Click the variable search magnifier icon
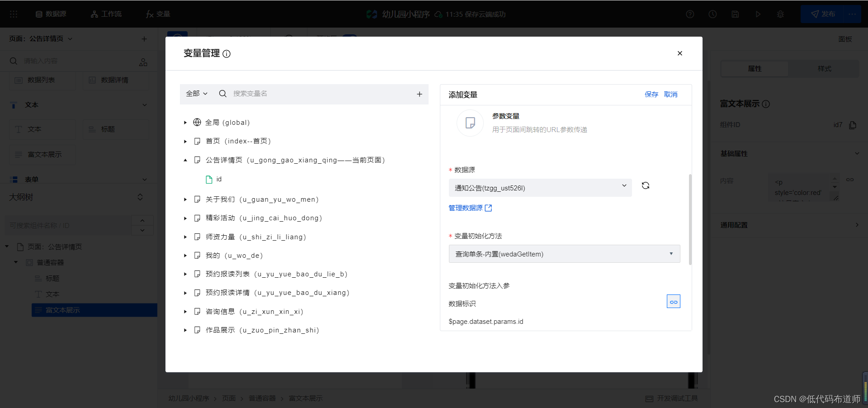This screenshot has height=408, width=868. tap(222, 94)
